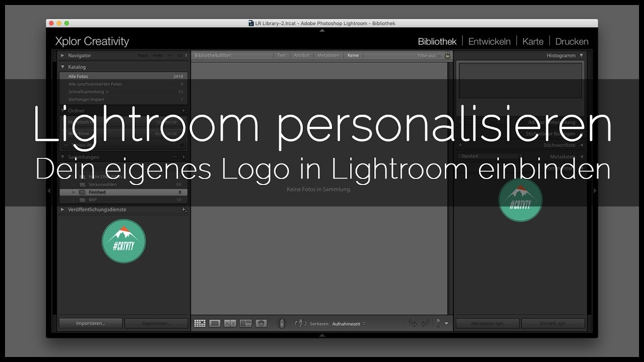Open the Navigator zoom level stepper
The image size is (644, 362).
pos(186,55)
